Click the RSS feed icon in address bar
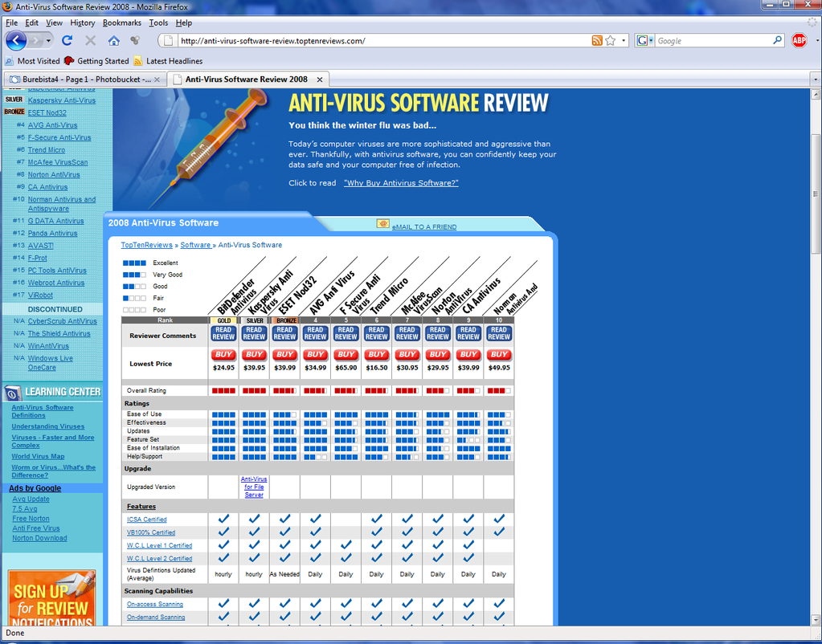Screen dimensions: 822x644 pos(596,40)
